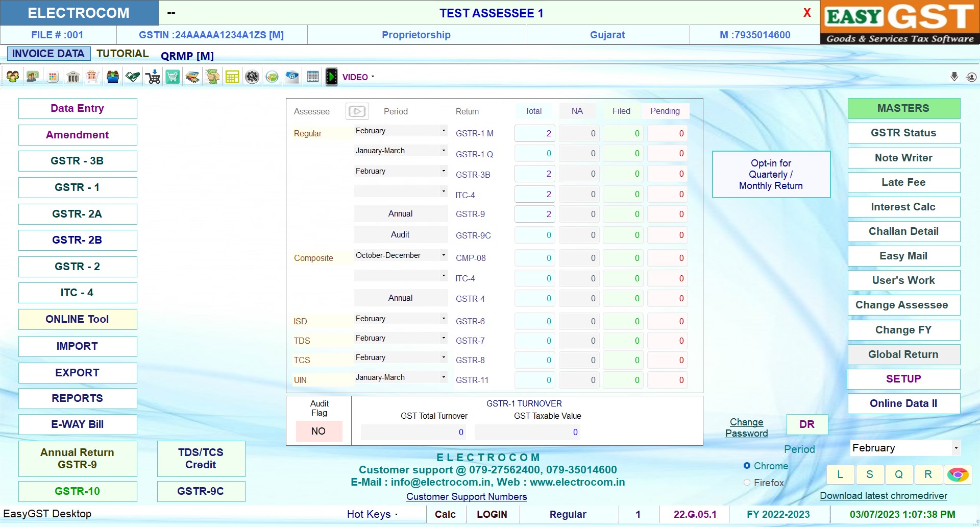980x527 pixels.
Task: Click the yellow calculator grid toolbar icon
Action: pos(232,77)
